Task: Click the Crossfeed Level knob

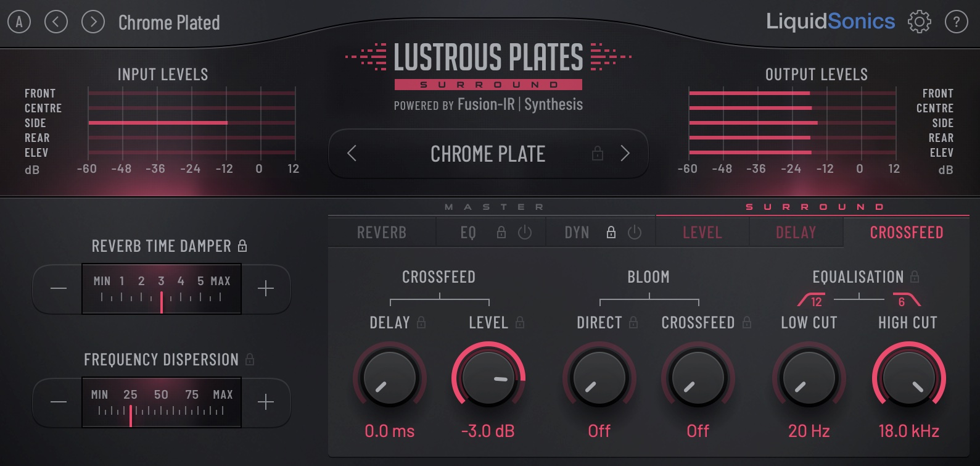Action: (x=488, y=378)
